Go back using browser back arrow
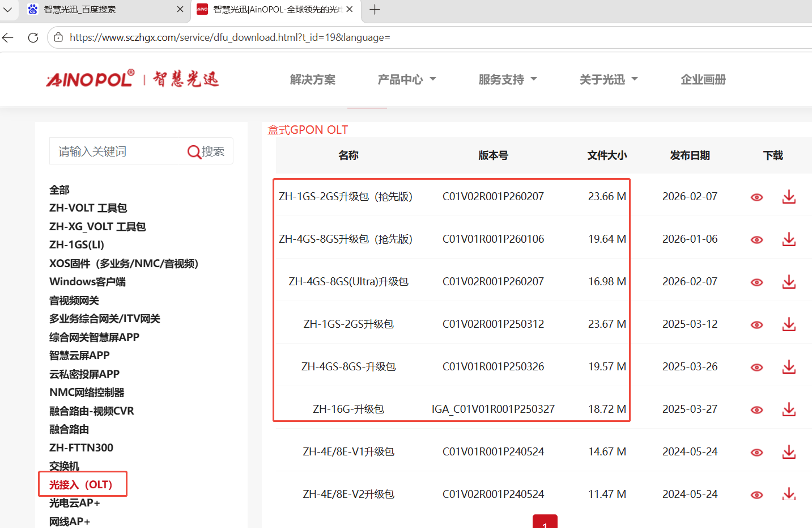812x528 pixels. (8, 37)
